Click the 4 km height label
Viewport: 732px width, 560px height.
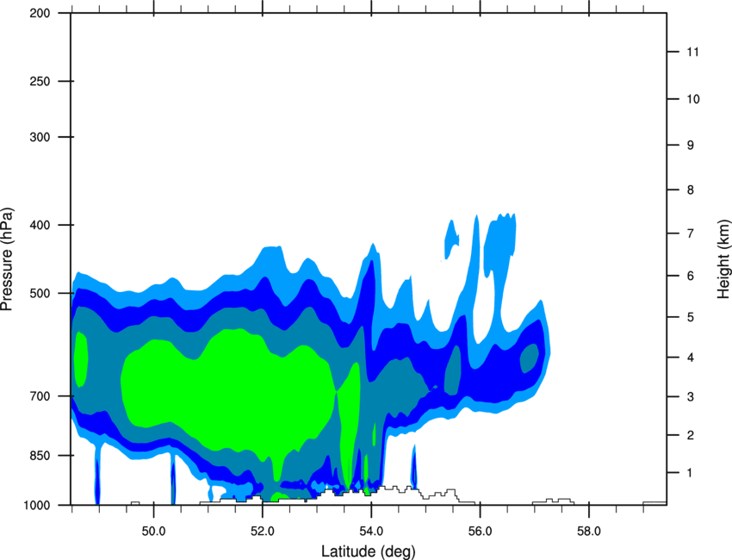pyautogui.click(x=691, y=358)
